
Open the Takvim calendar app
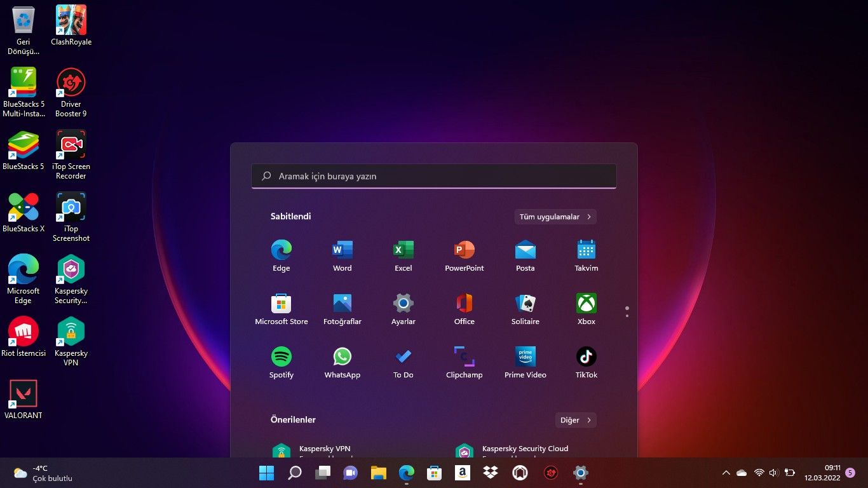[587, 255]
